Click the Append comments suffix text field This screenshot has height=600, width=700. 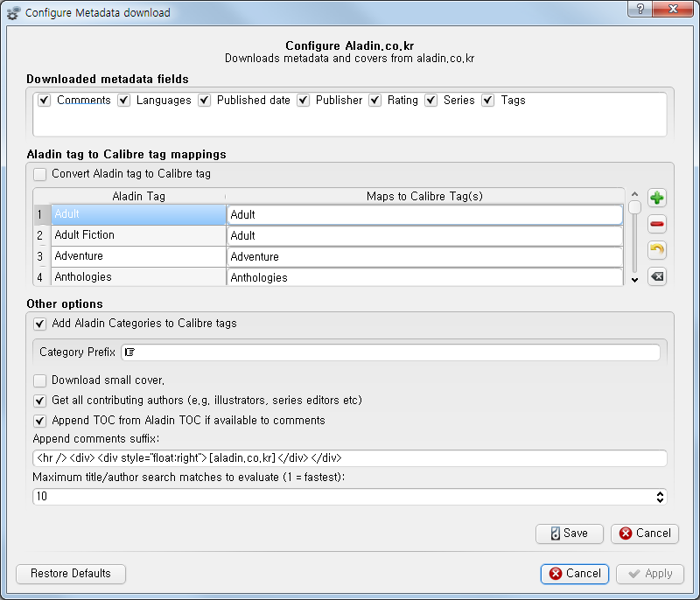350,458
